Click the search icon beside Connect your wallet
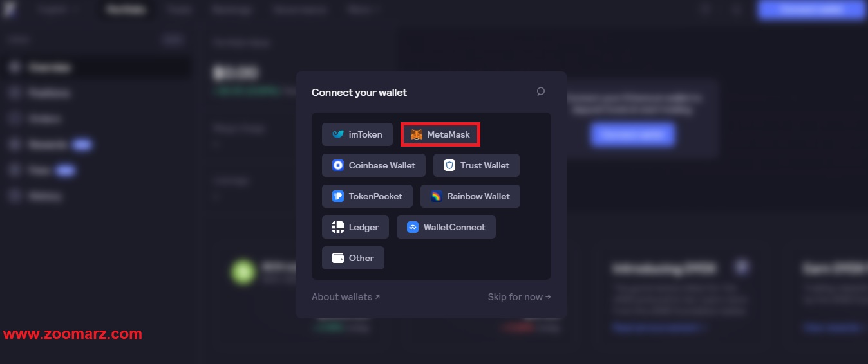The width and height of the screenshot is (868, 364). point(541,92)
